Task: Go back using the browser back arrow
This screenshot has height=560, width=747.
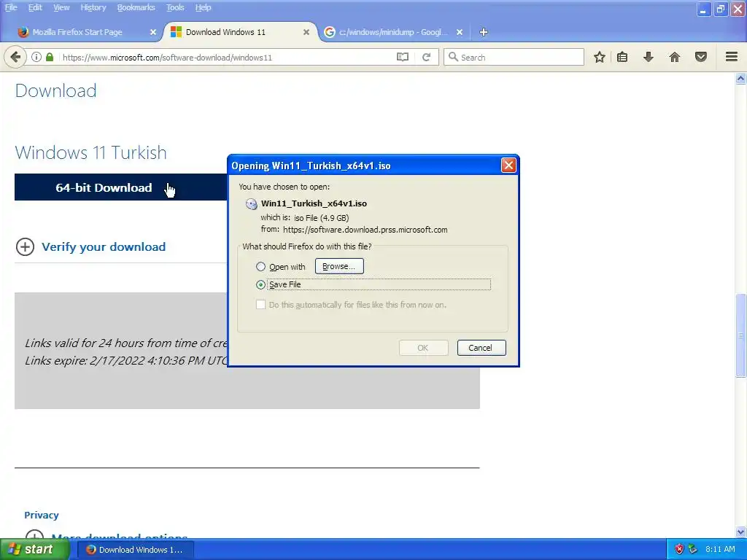Action: pyautogui.click(x=15, y=57)
